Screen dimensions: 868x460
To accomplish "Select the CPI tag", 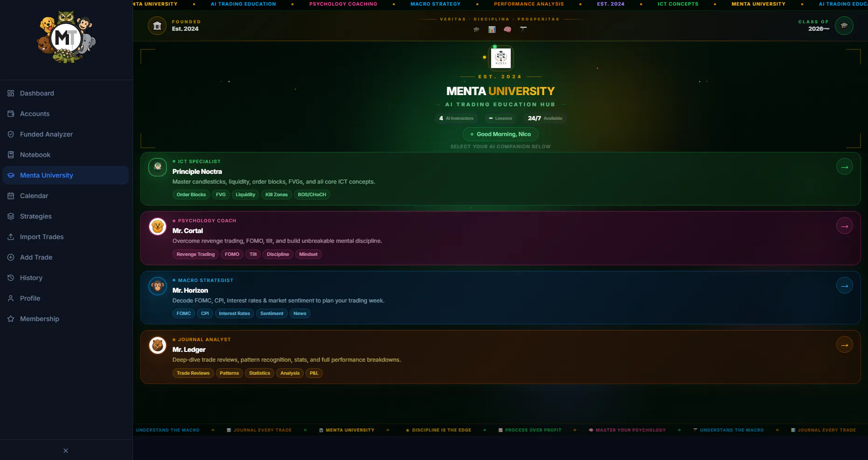I will pyautogui.click(x=205, y=314).
